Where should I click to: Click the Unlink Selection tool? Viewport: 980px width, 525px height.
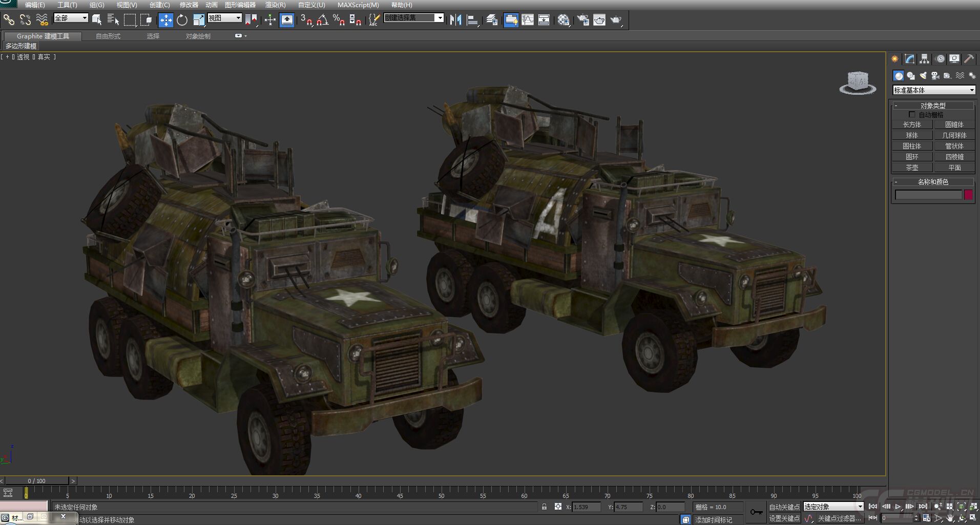[x=25, y=20]
